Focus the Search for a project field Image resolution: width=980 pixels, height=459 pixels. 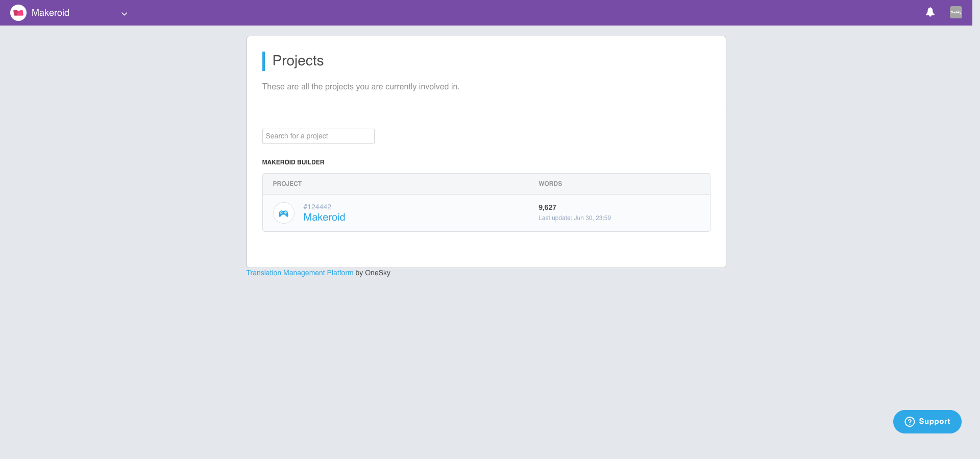(x=318, y=136)
